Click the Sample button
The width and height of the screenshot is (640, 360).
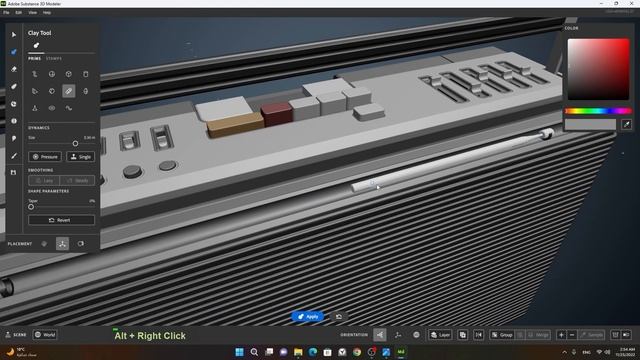coord(591,335)
